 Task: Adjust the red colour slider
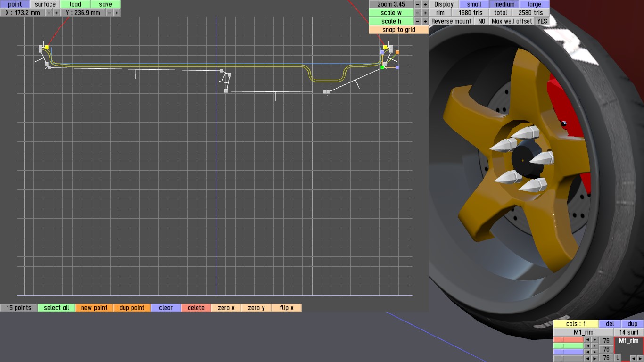coord(569,340)
